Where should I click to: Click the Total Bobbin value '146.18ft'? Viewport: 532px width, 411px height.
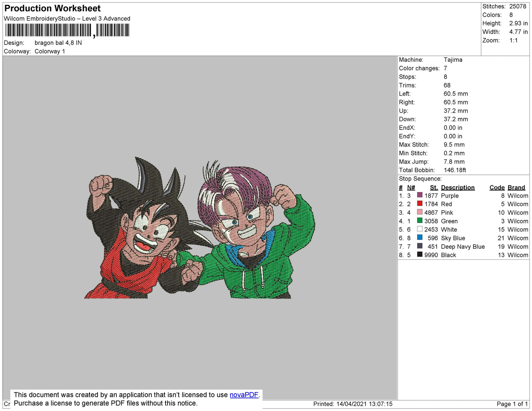click(455, 170)
